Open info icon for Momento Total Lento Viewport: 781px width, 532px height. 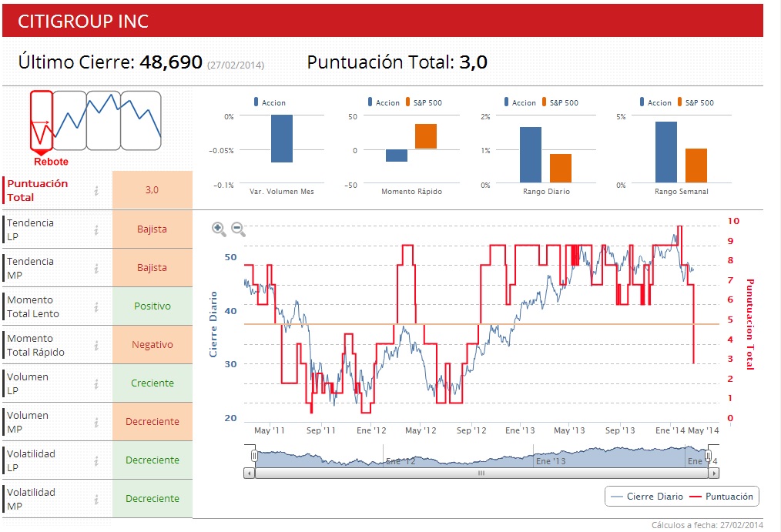[x=96, y=307]
